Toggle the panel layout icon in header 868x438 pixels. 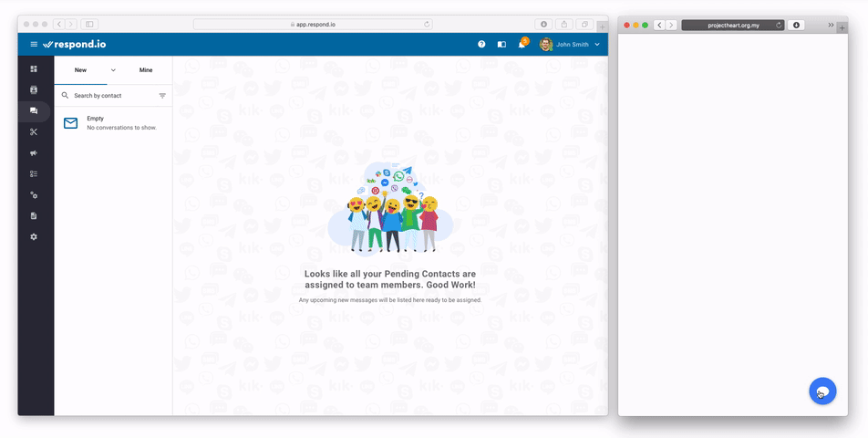point(501,44)
